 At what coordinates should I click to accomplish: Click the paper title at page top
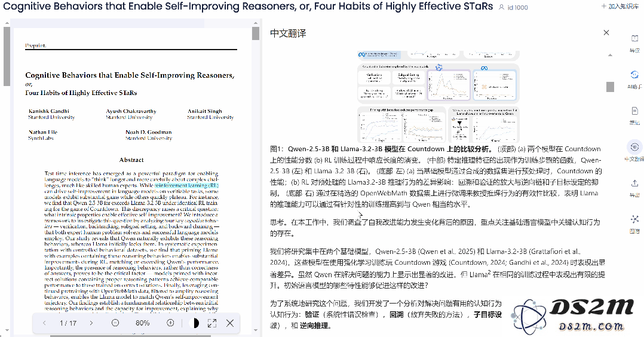(x=248, y=6)
